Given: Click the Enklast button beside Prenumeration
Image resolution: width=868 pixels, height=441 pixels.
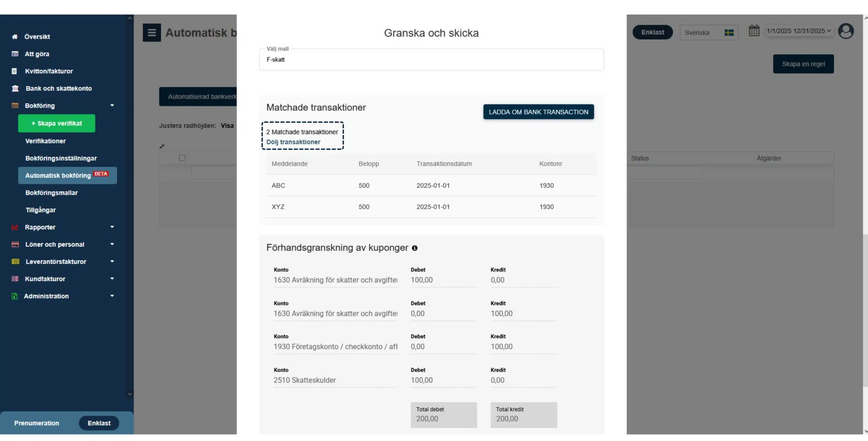Looking at the screenshot, I should 99,423.
